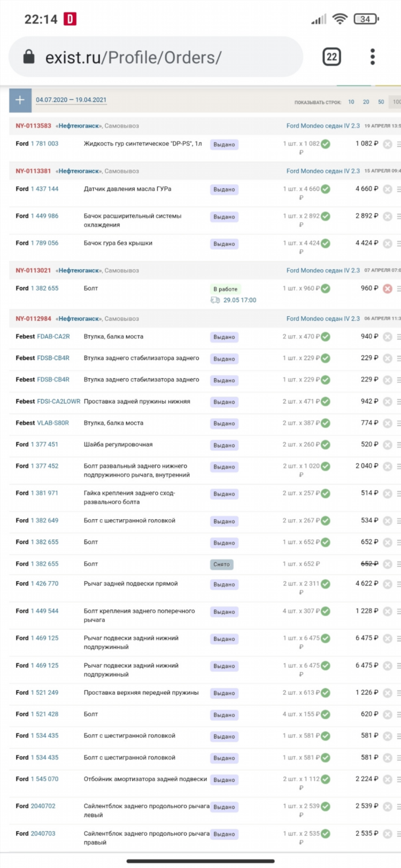Open part number 1 426 770
The image size is (401, 868).
[44, 583]
